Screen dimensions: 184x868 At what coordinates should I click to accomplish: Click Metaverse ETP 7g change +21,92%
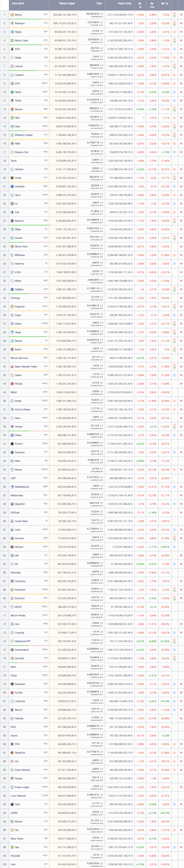coord(165,641)
